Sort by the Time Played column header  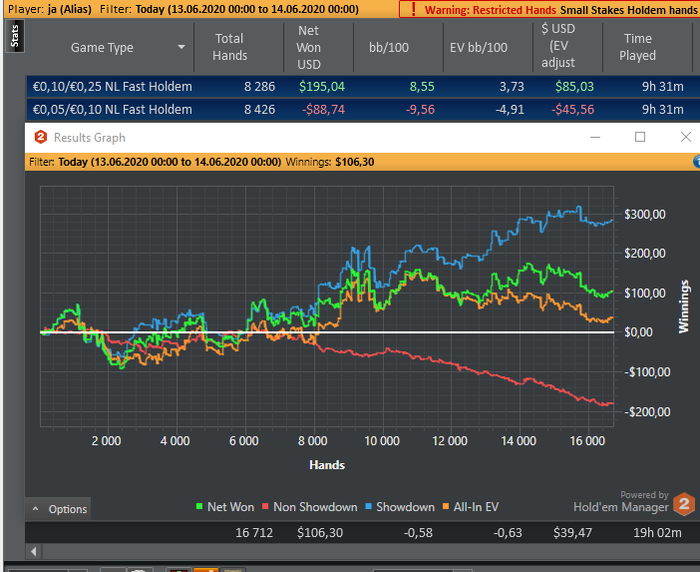click(x=638, y=47)
